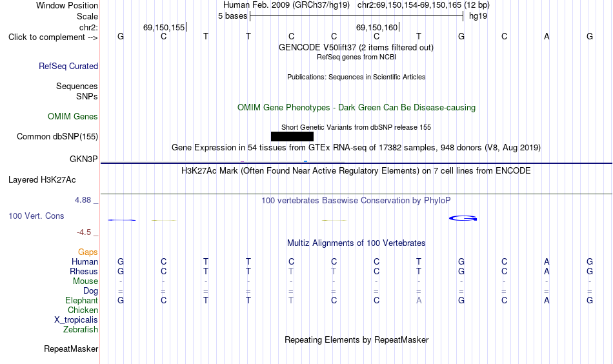Click the H3K27Ac Mark ENCODE track title
This screenshot has width=613, height=364.
click(356, 171)
